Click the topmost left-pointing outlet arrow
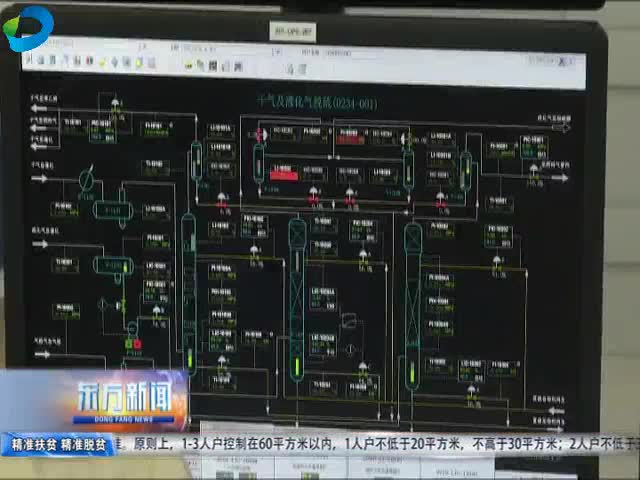This screenshot has width=640, height=480. (39, 108)
